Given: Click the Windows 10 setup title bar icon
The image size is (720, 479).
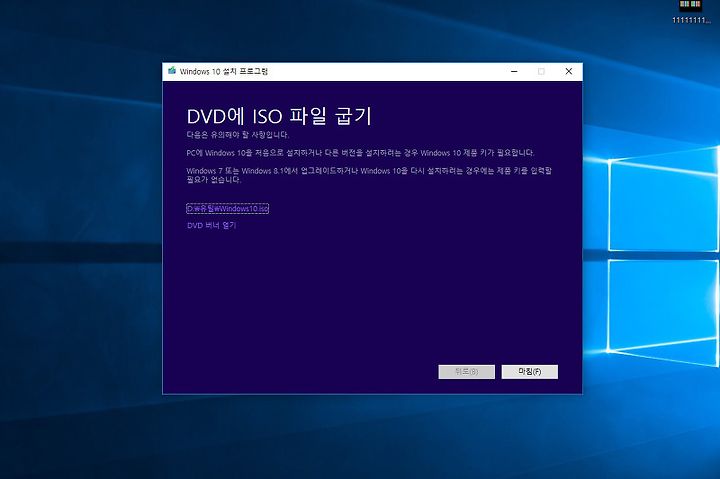Looking at the screenshot, I should (172, 71).
